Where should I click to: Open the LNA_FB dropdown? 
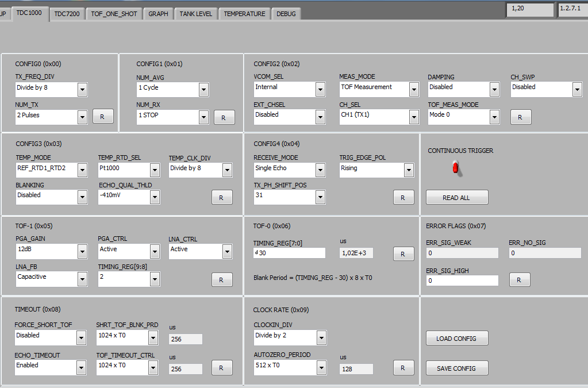tap(52, 279)
